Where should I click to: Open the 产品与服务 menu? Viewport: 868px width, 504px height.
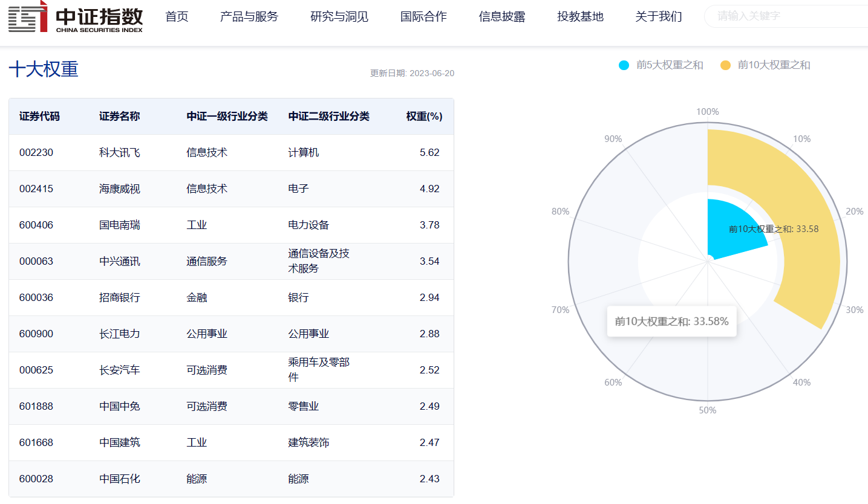click(249, 17)
